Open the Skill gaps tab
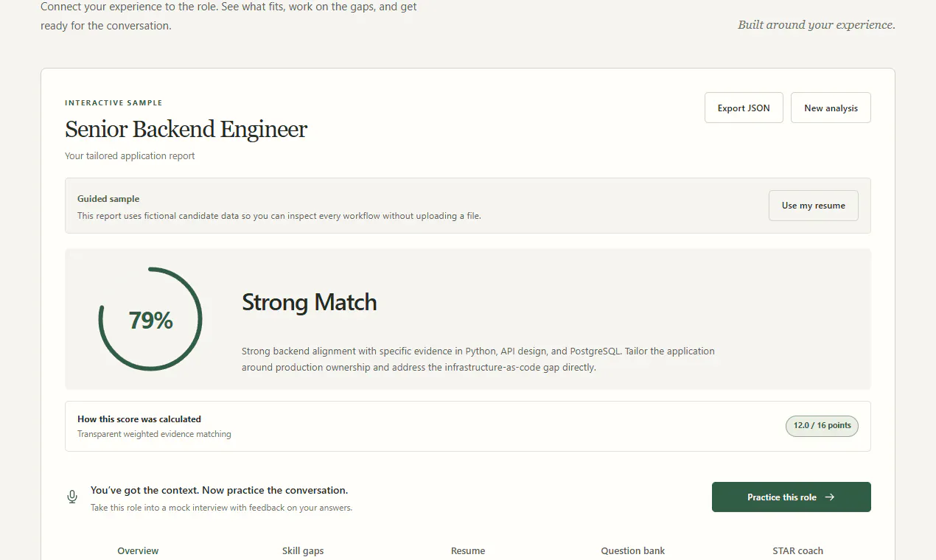The height and width of the screenshot is (560, 936). [303, 550]
